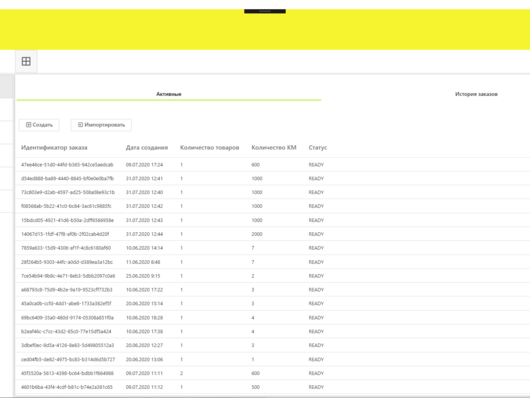Click the date 20.06.2020 13:06

(x=144, y=359)
